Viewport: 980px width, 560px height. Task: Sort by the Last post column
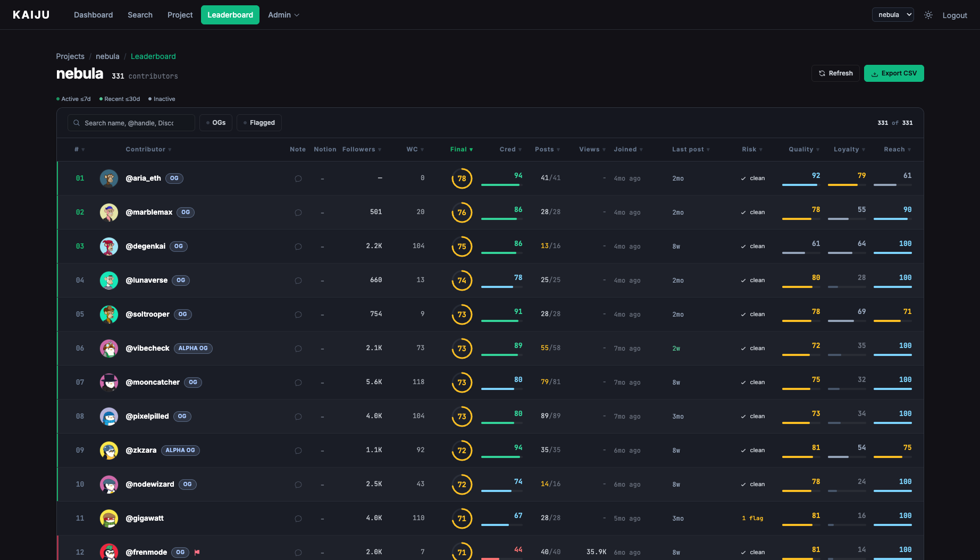[x=691, y=149]
